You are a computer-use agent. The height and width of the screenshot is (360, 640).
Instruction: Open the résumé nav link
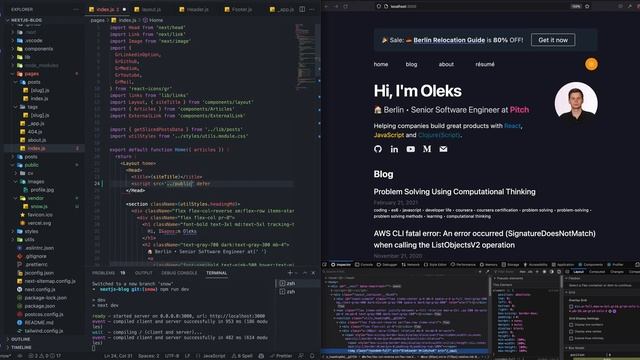485,64
